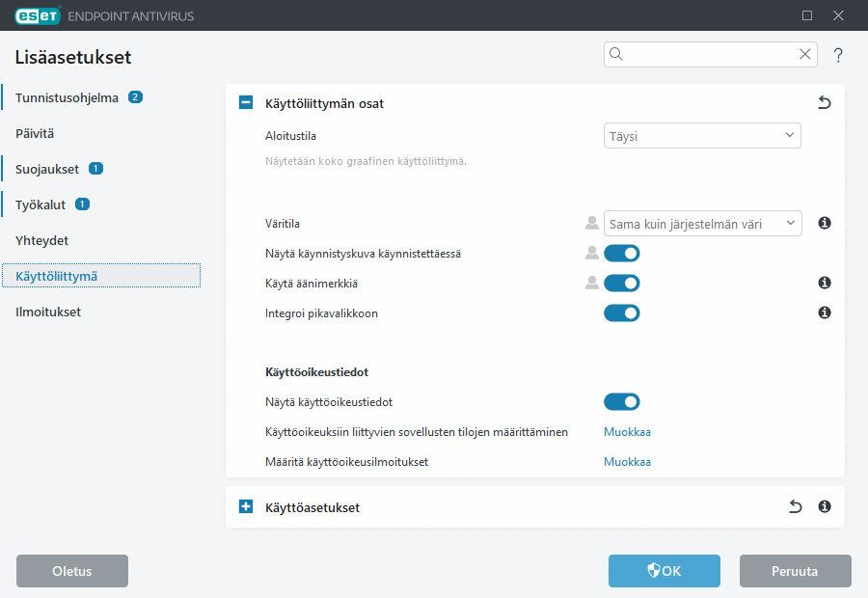The image size is (868, 598).
Task: Toggle Näytä käynnistyskuva käynnistettäessä switch
Action: tap(621, 254)
